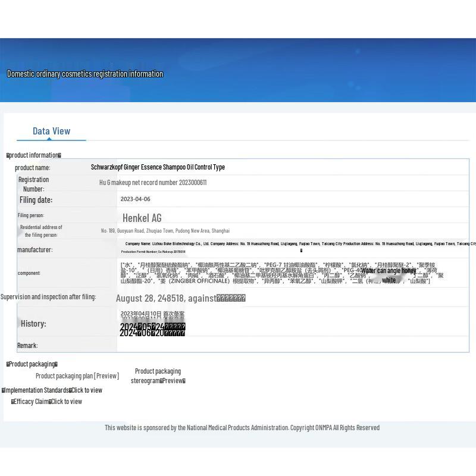The width and height of the screenshot is (476, 476).
Task: Click the record number 2023000611 value
Action: tap(153, 183)
